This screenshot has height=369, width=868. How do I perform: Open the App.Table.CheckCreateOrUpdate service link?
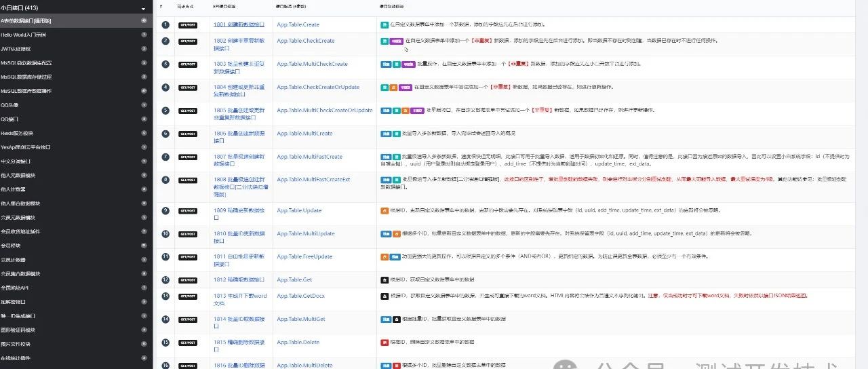(318, 87)
